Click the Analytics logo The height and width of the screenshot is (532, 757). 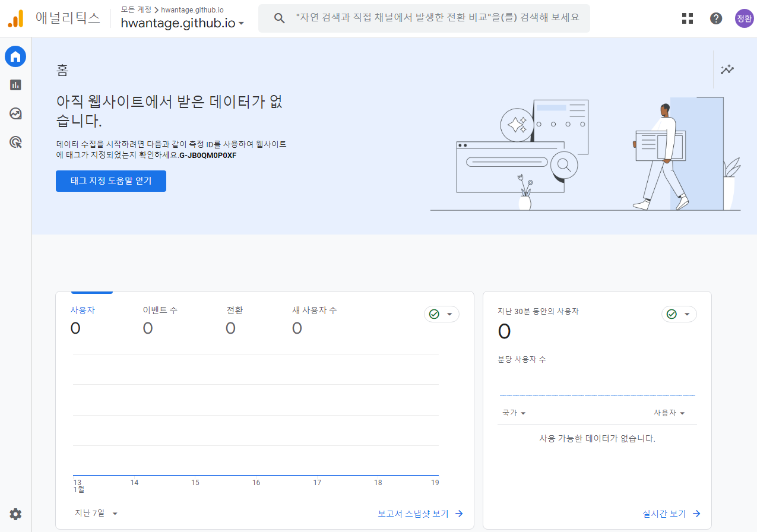click(15, 18)
